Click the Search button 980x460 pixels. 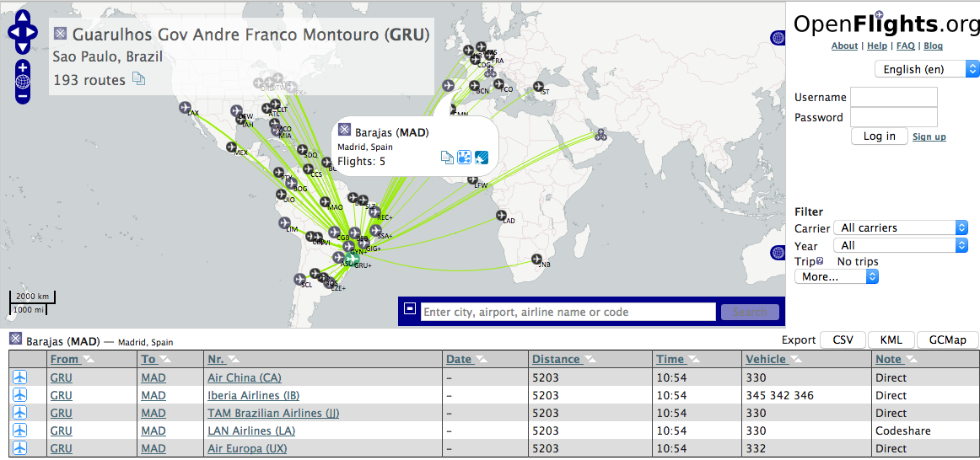750,312
